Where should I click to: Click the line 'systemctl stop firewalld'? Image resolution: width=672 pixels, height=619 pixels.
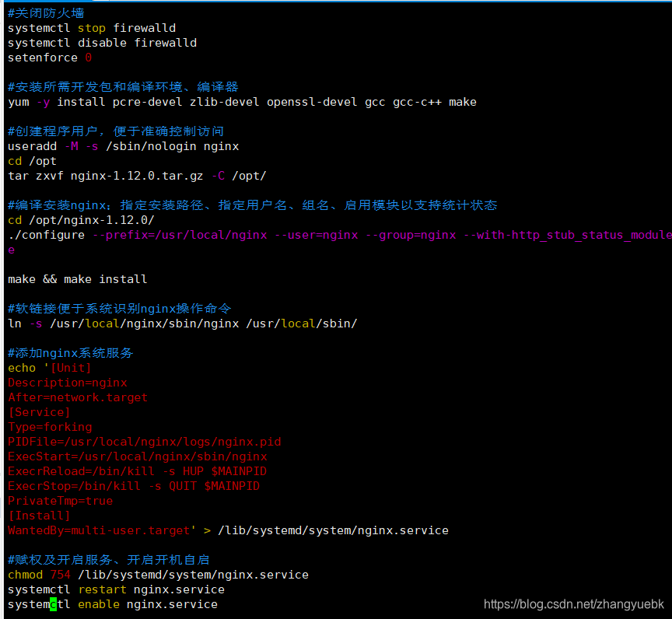(x=92, y=28)
